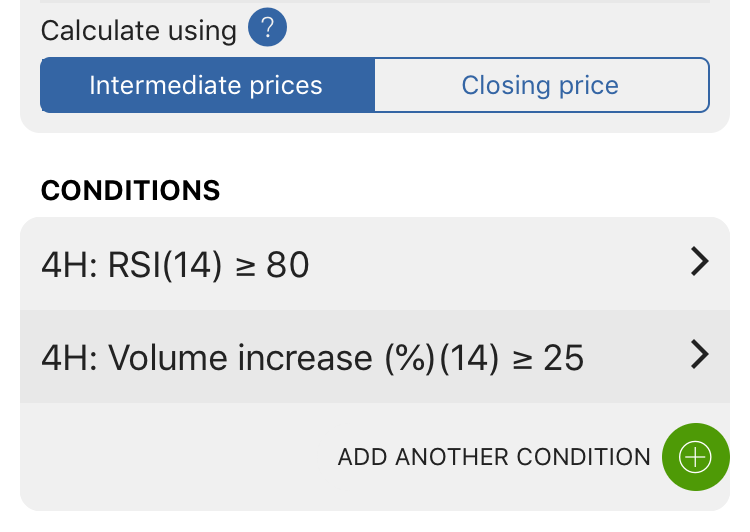This screenshot has height=532, width=750.
Task: Click the (14) period in Volume condition
Action: [469, 358]
